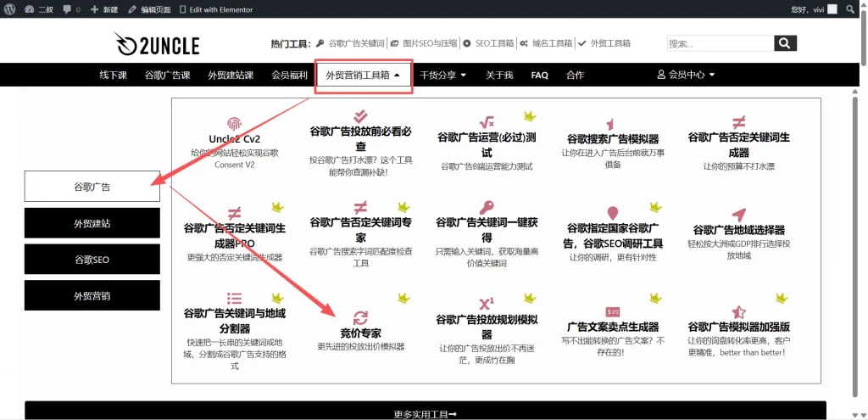Viewport: 868px width, 420px height.
Task: Click the map pin icon for 谷歌指定国家谷歌广告
Action: [612, 212]
